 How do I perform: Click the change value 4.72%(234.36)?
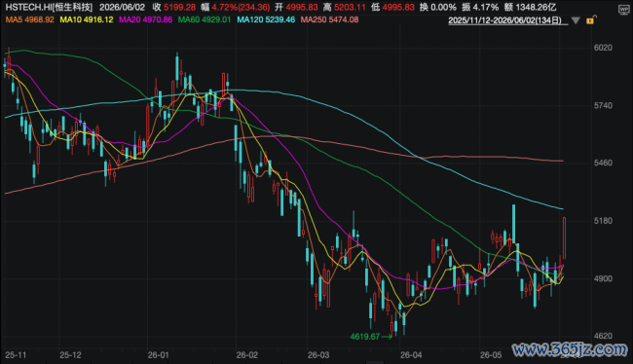coord(241,7)
